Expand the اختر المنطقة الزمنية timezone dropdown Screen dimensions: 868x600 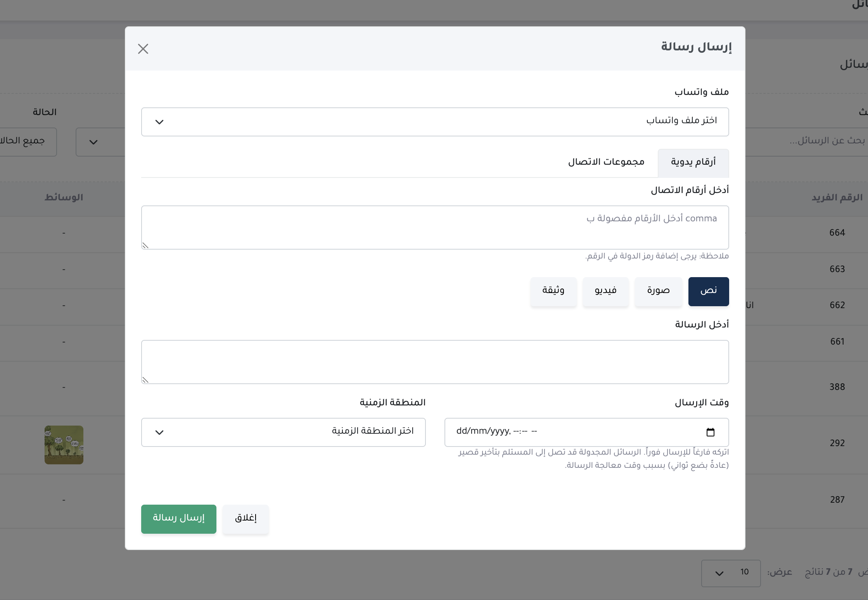coord(283,432)
